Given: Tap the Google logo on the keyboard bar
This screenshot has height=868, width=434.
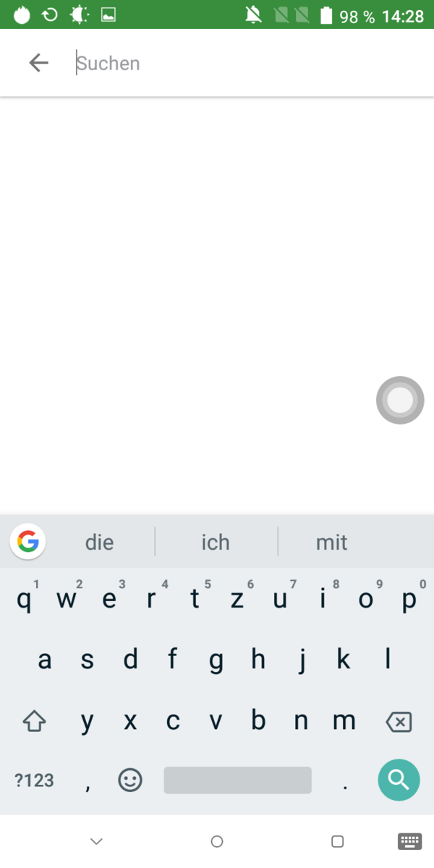Looking at the screenshot, I should tap(28, 541).
